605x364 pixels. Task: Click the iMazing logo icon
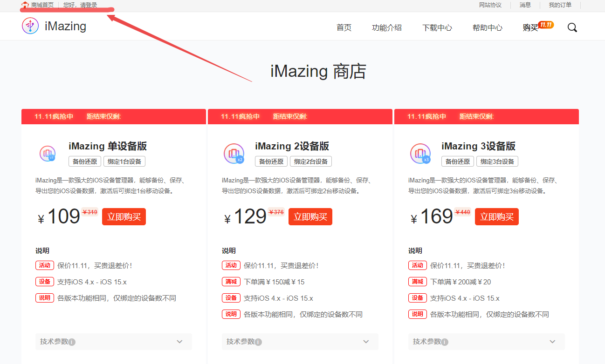point(30,26)
